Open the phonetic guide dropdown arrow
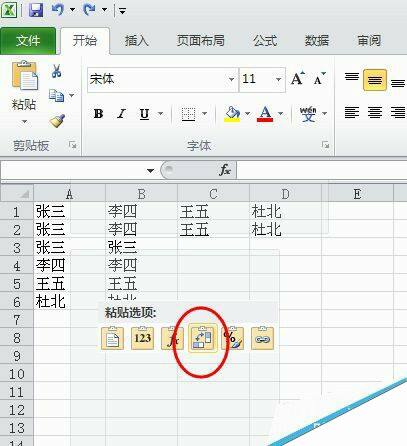 324,114
